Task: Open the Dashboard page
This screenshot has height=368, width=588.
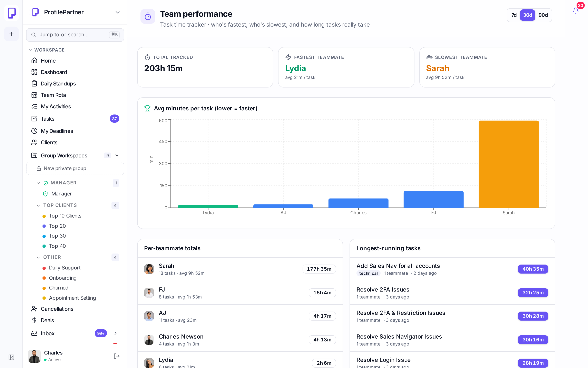Action: tap(75, 72)
